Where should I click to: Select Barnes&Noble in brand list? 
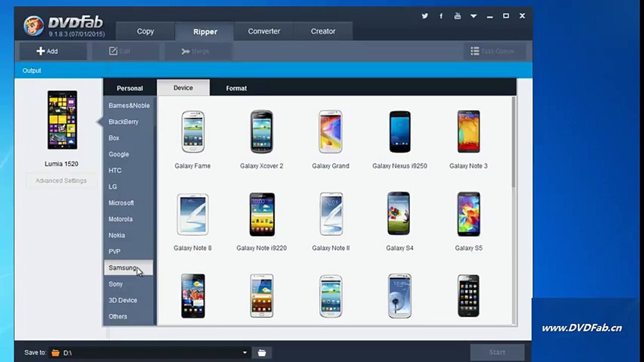click(x=129, y=106)
